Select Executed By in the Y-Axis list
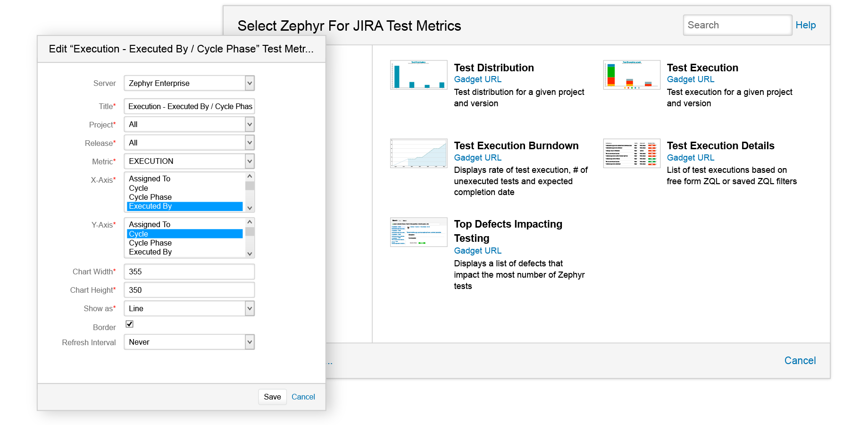This screenshot has width=868, height=425. tap(185, 252)
